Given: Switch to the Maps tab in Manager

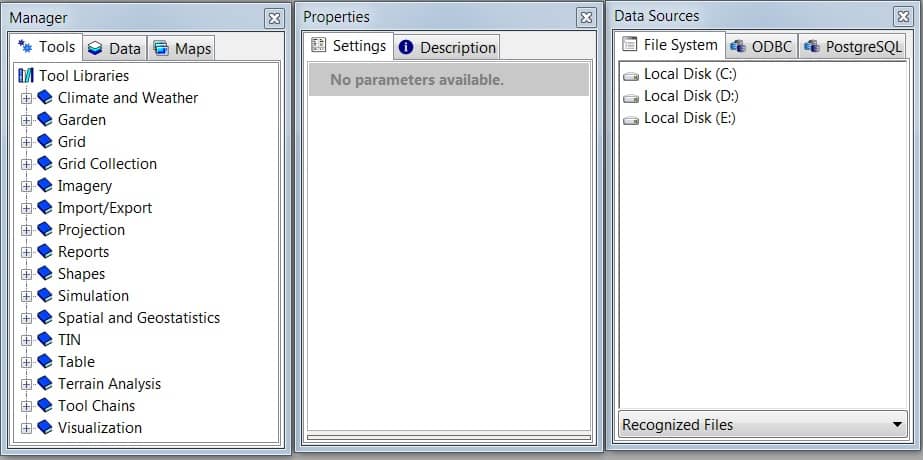Looking at the screenshot, I should point(181,48).
